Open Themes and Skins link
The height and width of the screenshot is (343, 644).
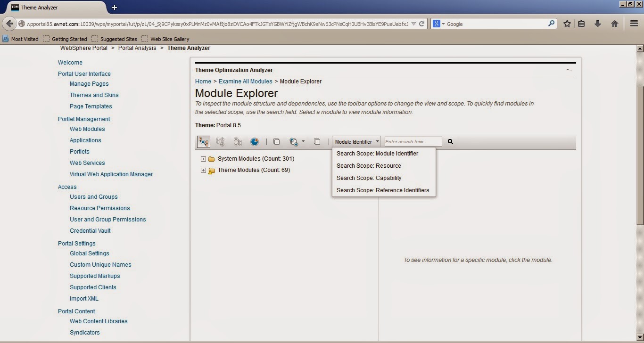point(94,95)
